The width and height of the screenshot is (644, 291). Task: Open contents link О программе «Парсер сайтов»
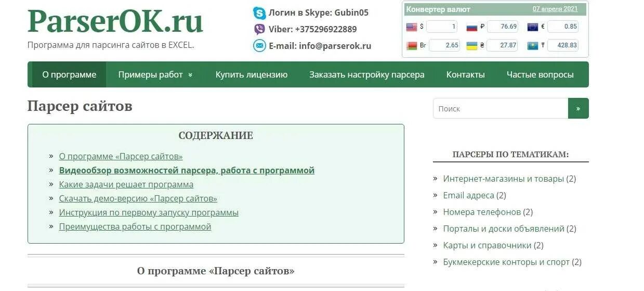(121, 156)
